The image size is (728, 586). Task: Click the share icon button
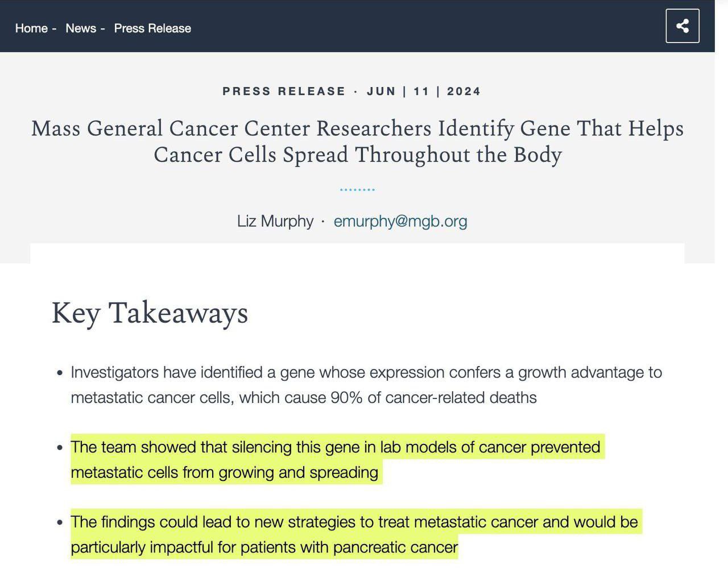tap(682, 26)
